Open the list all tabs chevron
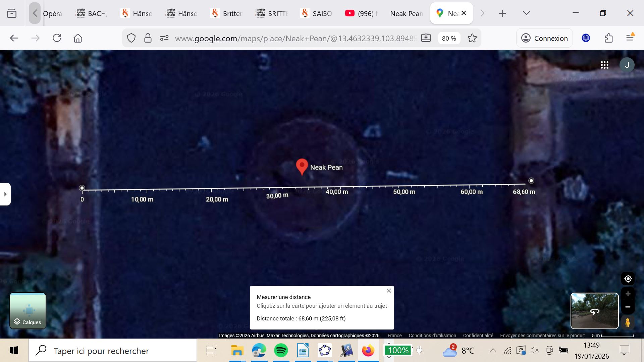This screenshot has height=362, width=644. tap(526, 13)
